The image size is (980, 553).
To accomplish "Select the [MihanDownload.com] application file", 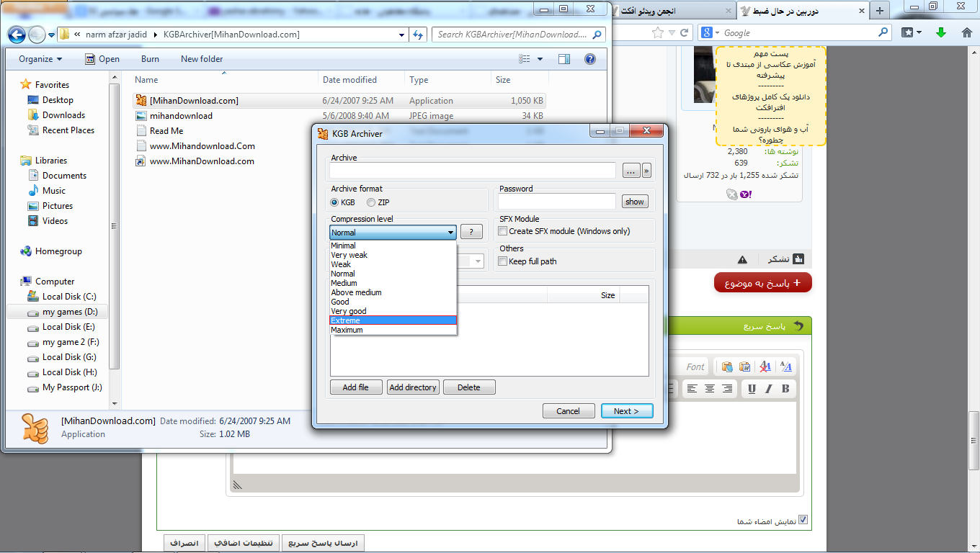I will (339, 101).
